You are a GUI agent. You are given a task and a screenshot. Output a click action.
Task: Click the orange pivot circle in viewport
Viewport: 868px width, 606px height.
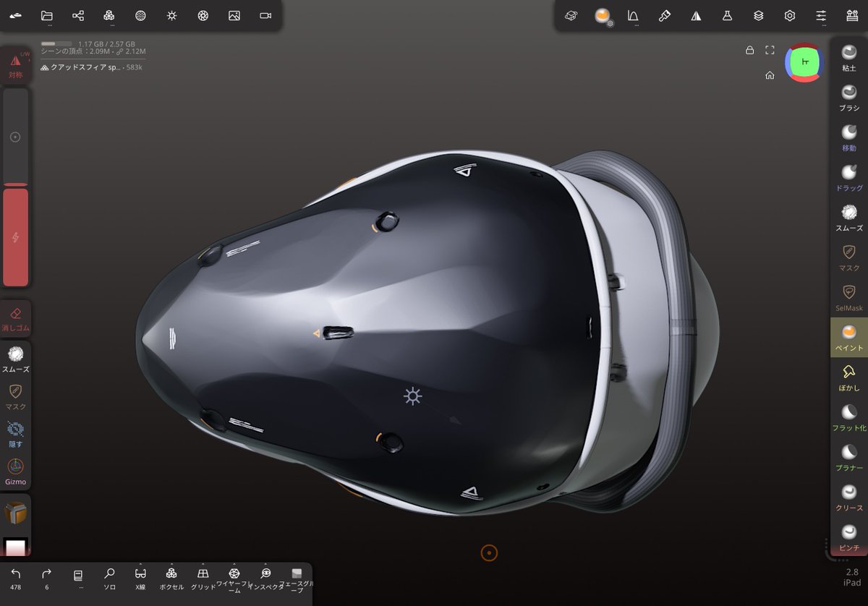tap(489, 553)
